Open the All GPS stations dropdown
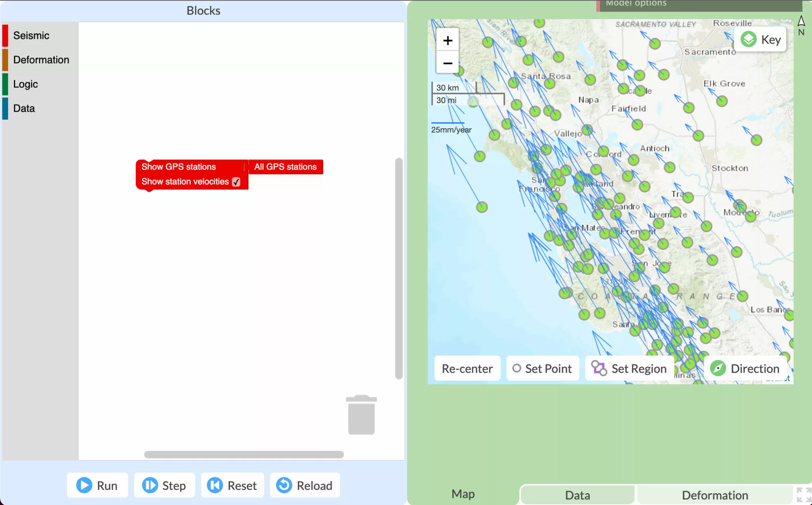The height and width of the screenshot is (505, 812). click(x=285, y=166)
